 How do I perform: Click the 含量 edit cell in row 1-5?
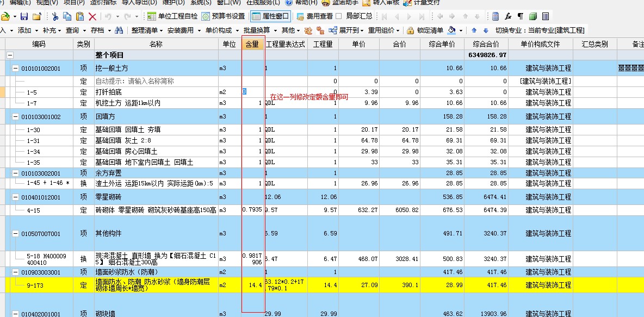(252, 92)
